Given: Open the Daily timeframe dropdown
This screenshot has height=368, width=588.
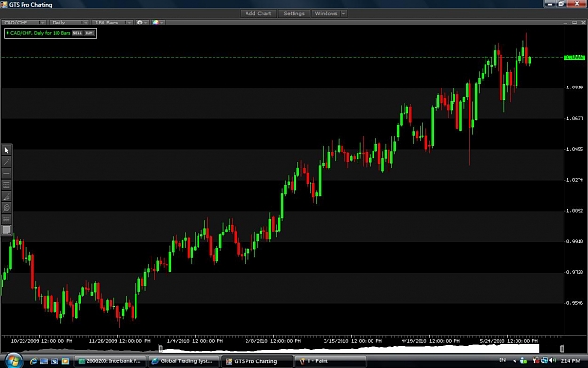Looking at the screenshot, I should (x=70, y=23).
